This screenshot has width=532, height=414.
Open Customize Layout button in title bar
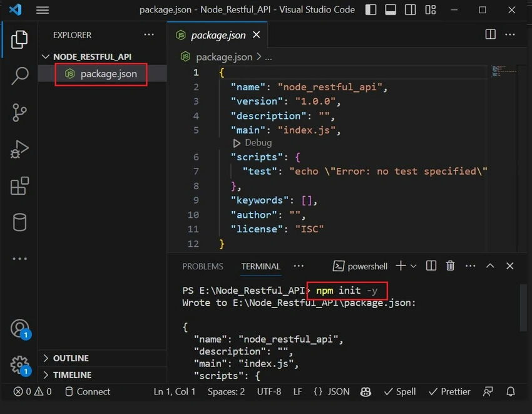click(x=430, y=10)
